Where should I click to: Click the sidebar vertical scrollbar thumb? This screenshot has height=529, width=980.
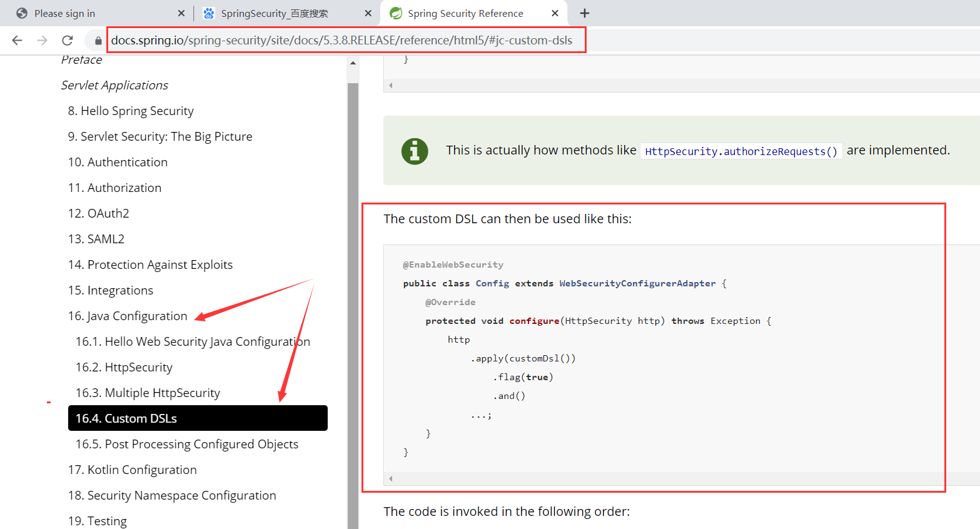coord(353,305)
